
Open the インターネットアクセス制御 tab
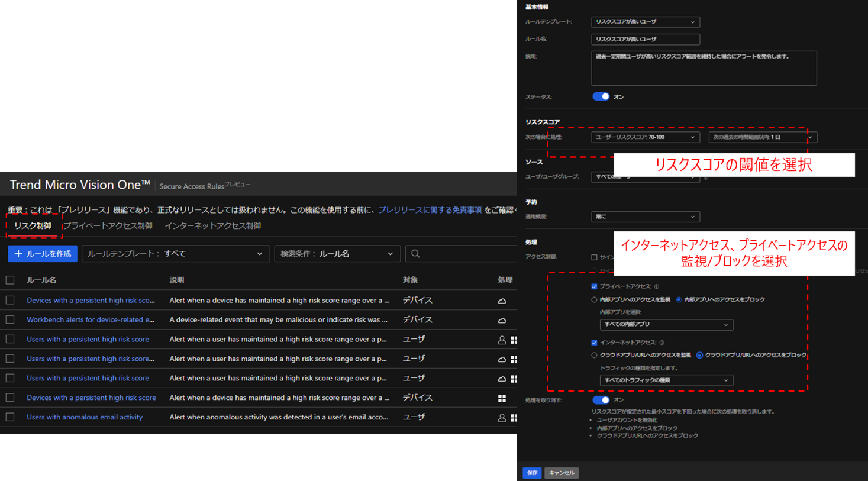pyautogui.click(x=212, y=226)
